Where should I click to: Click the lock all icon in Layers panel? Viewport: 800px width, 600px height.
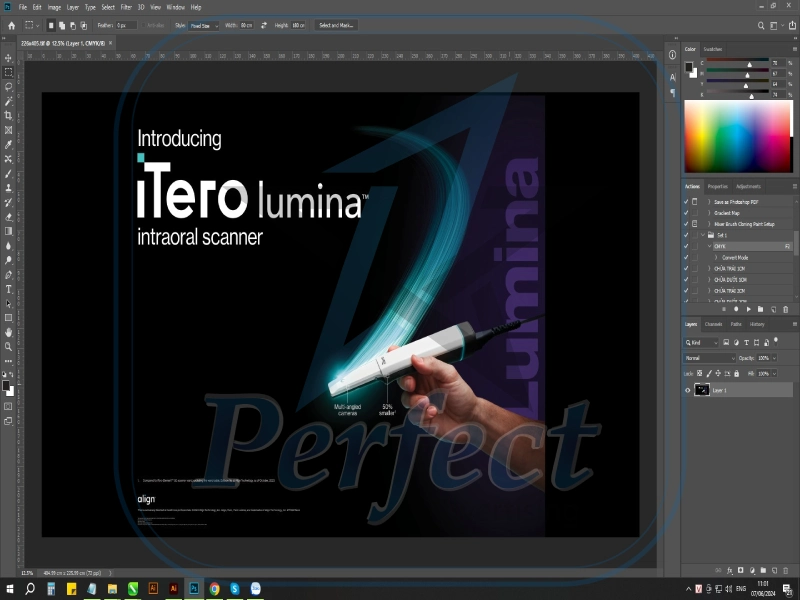(x=736, y=373)
